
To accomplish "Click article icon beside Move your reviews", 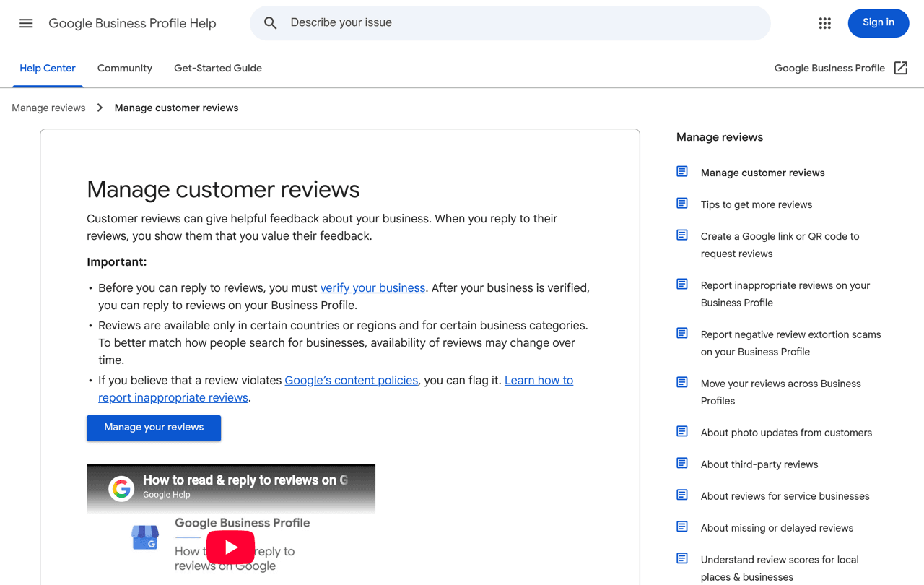I will [x=682, y=382].
